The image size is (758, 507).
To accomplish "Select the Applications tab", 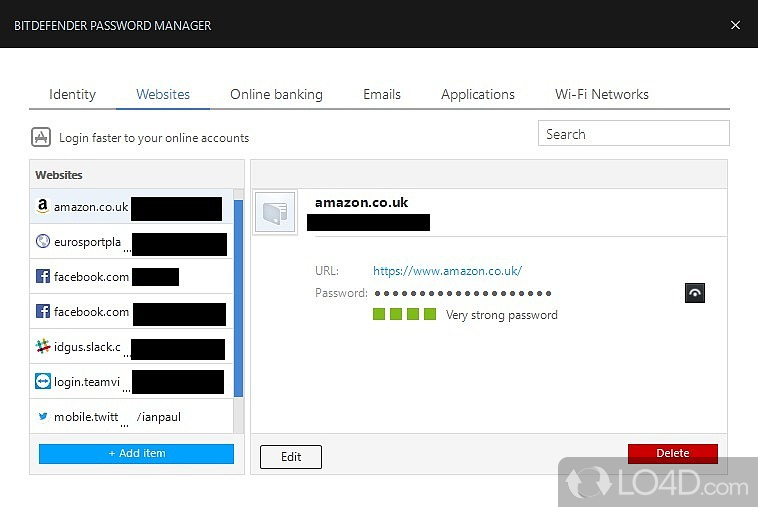I will [478, 94].
